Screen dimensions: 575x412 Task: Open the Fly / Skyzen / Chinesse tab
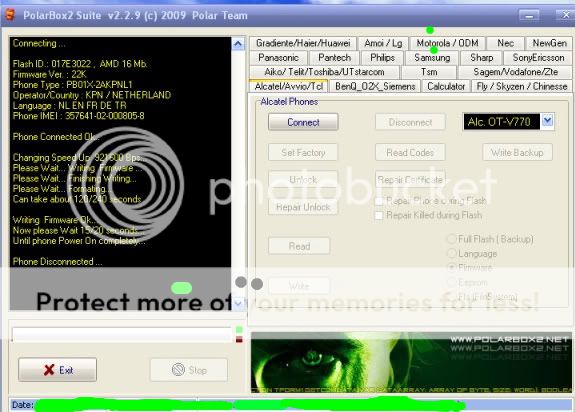coord(522,87)
